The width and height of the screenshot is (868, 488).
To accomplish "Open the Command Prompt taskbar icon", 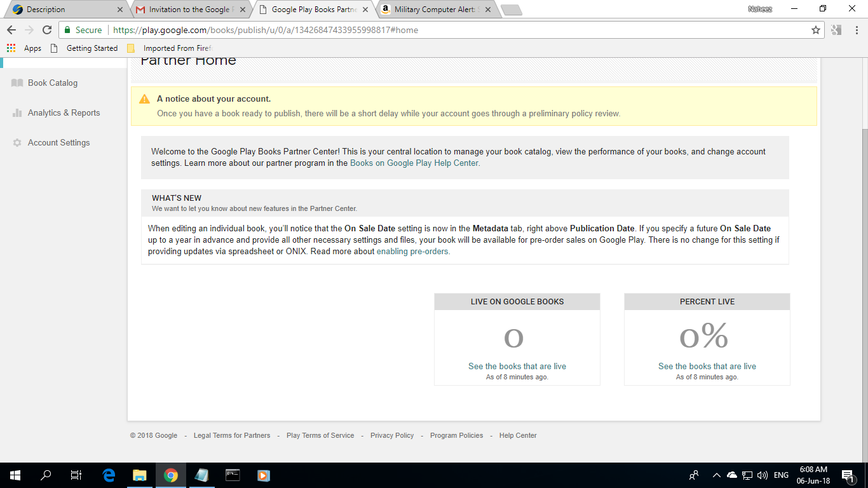I will (233, 475).
